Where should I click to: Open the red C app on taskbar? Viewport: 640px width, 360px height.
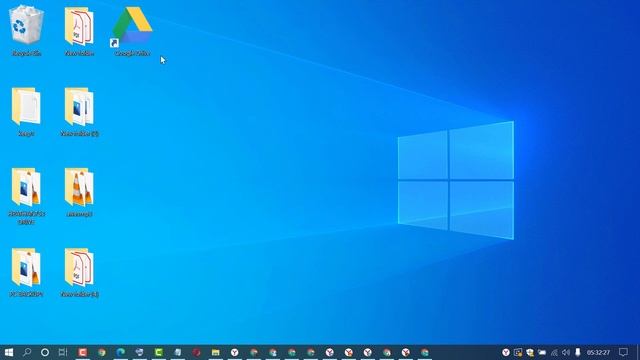(82, 352)
